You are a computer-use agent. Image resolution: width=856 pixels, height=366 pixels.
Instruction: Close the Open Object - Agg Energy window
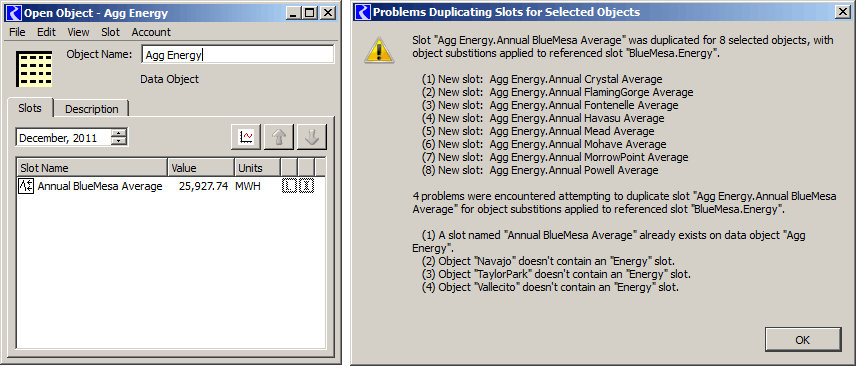327,13
